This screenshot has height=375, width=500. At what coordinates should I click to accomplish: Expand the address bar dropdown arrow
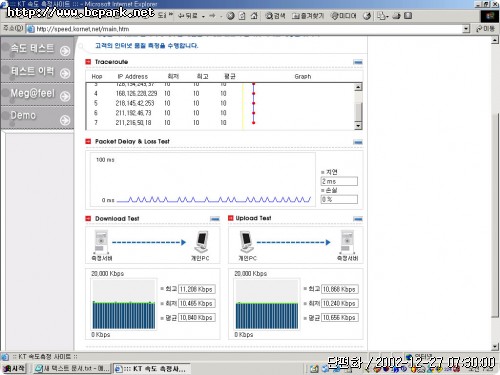tap(466, 29)
